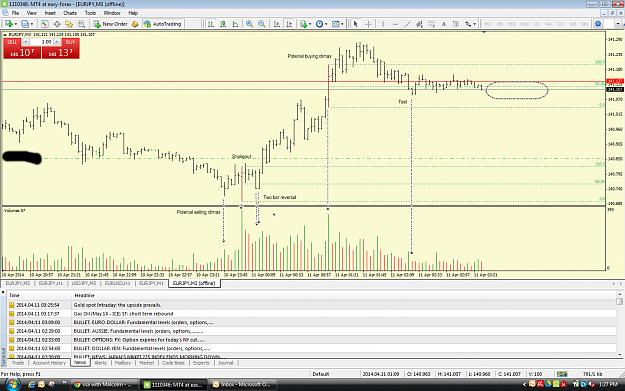This screenshot has width=625, height=391.
Task: Open the Strategy Tester icon
Action: click(x=81, y=24)
